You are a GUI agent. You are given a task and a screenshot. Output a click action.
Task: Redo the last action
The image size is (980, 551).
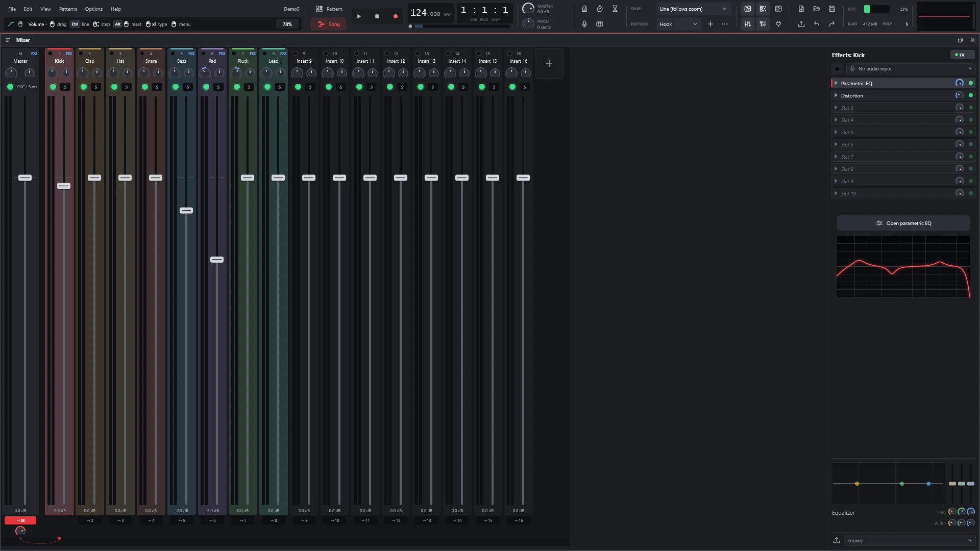(x=832, y=24)
